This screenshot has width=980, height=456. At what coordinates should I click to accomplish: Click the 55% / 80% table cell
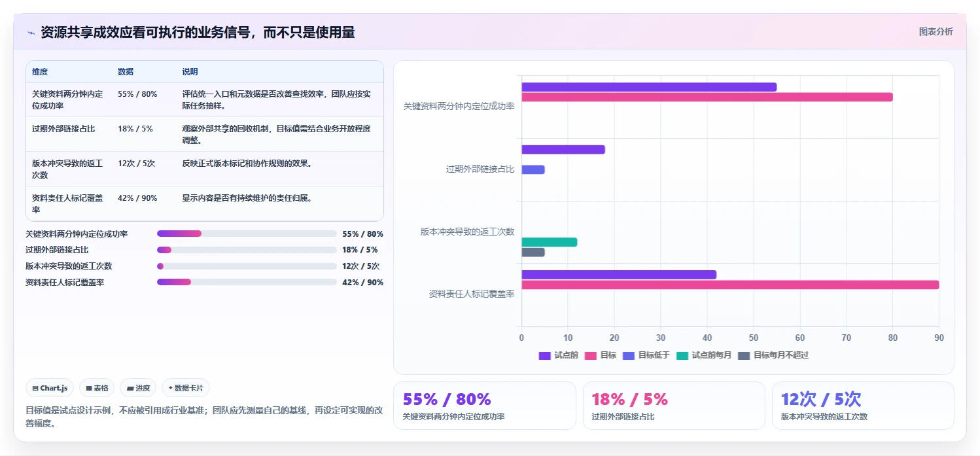pos(137,94)
